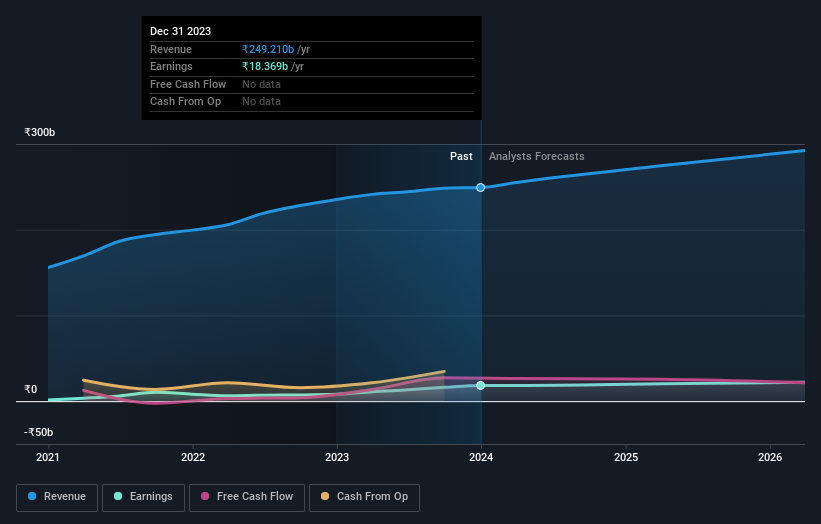Screen dimensions: 821x524
Task: Toggle the Free Cash Flow legend button
Action: coord(247,497)
